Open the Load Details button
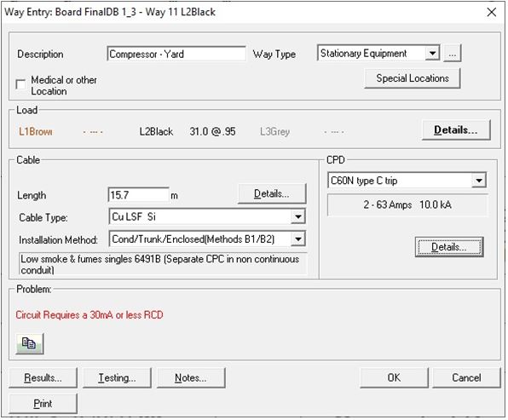The height and width of the screenshot is (420, 508). (x=456, y=129)
